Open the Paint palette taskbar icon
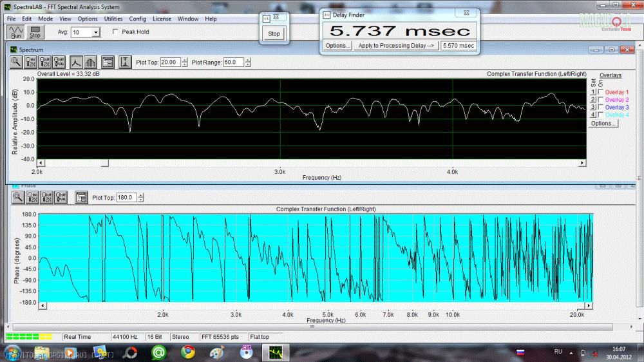The width and height of the screenshot is (644, 362). 217,352
